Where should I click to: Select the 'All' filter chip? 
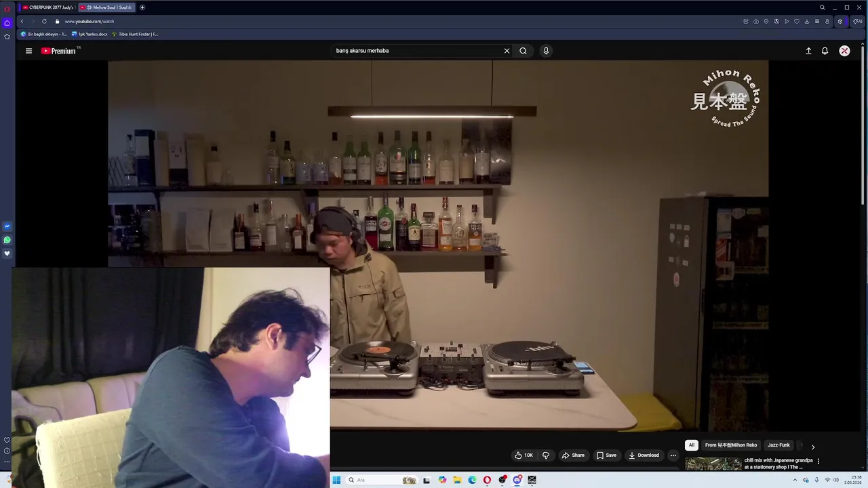(692, 445)
